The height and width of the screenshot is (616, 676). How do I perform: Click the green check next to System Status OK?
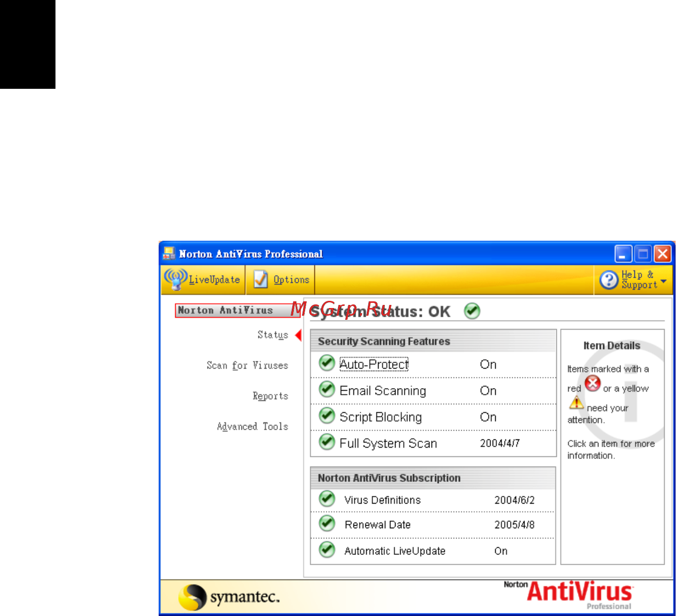(472, 311)
